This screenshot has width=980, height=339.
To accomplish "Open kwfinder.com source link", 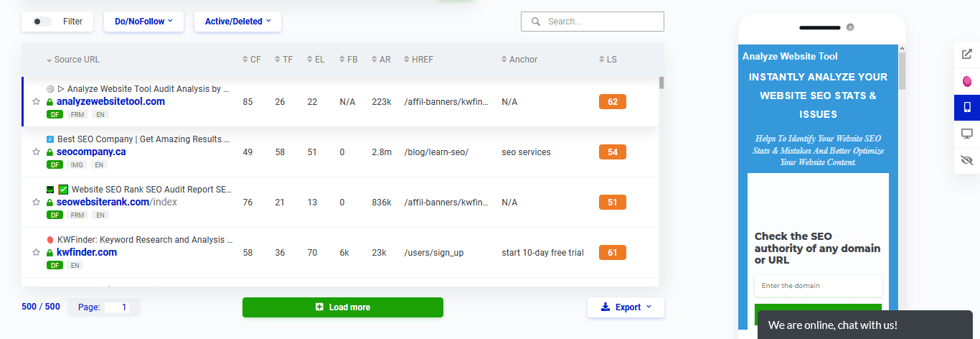I will pyautogui.click(x=87, y=252).
